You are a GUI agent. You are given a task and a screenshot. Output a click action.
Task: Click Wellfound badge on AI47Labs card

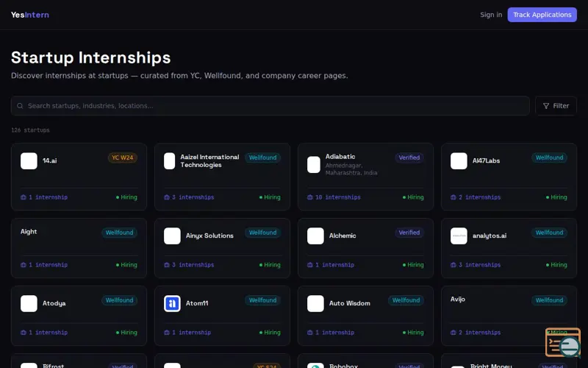[549, 158]
